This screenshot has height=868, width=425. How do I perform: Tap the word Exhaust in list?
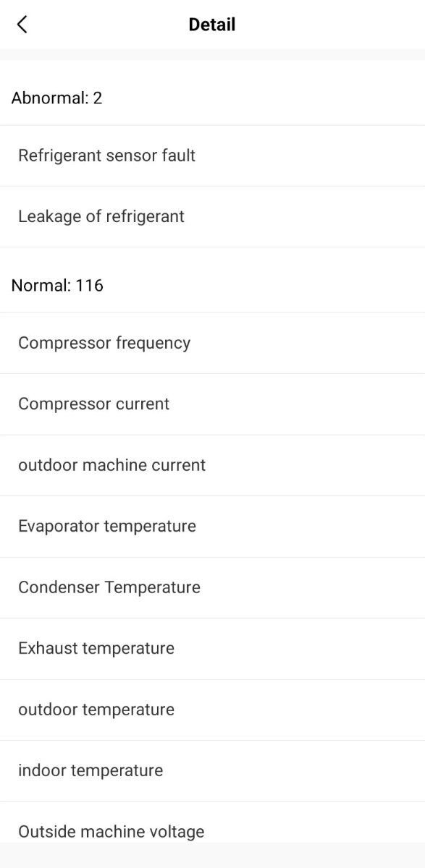[48, 649]
